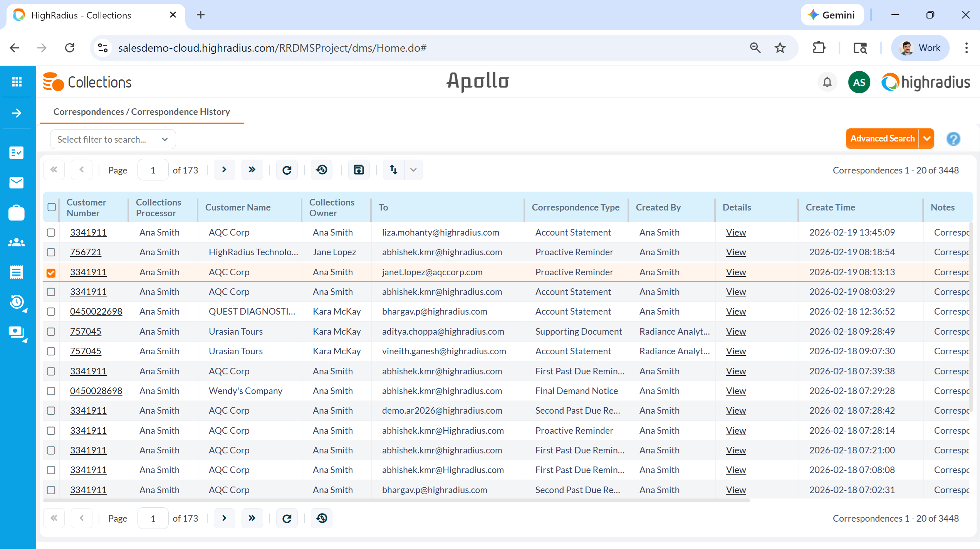This screenshot has height=549, width=980.
Task: Click the blue help question mark icon
Action: click(953, 139)
